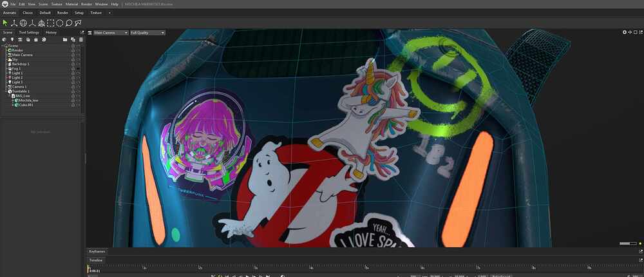This screenshot has width=644, height=277.
Task: Collapse the Scene root tree node
Action: (x=3, y=46)
